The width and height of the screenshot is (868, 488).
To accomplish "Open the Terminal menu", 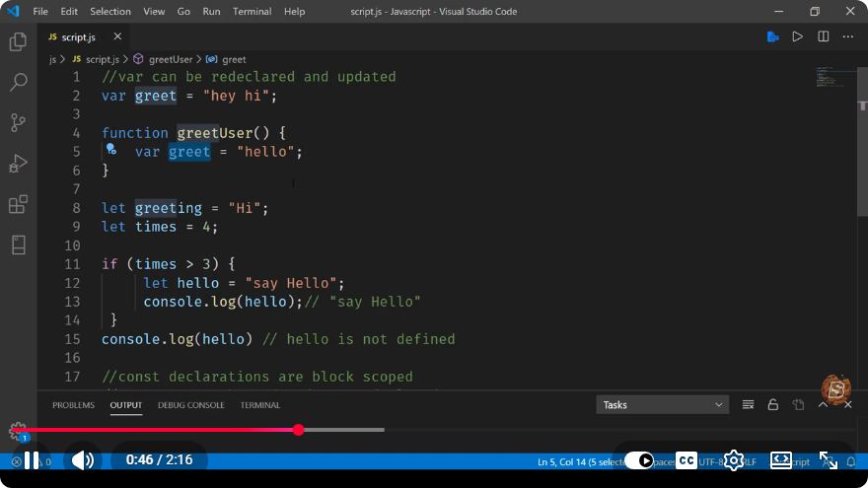I will click(x=252, y=11).
